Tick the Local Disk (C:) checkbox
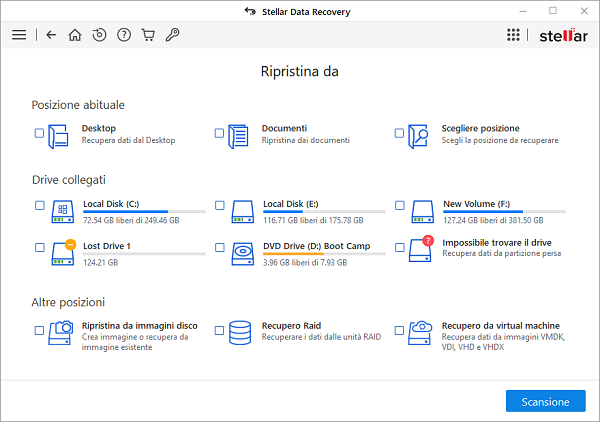 (39, 205)
